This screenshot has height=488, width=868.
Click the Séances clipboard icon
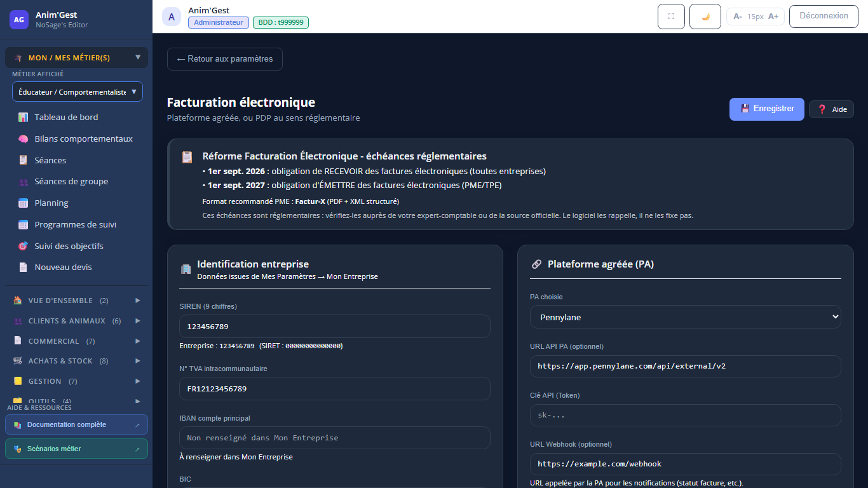point(23,160)
